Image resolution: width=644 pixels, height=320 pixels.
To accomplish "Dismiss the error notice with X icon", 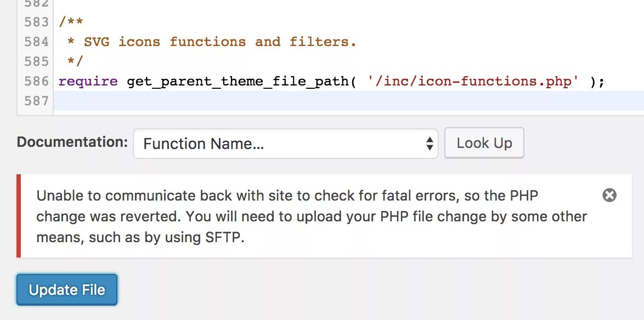I will [x=609, y=195].
